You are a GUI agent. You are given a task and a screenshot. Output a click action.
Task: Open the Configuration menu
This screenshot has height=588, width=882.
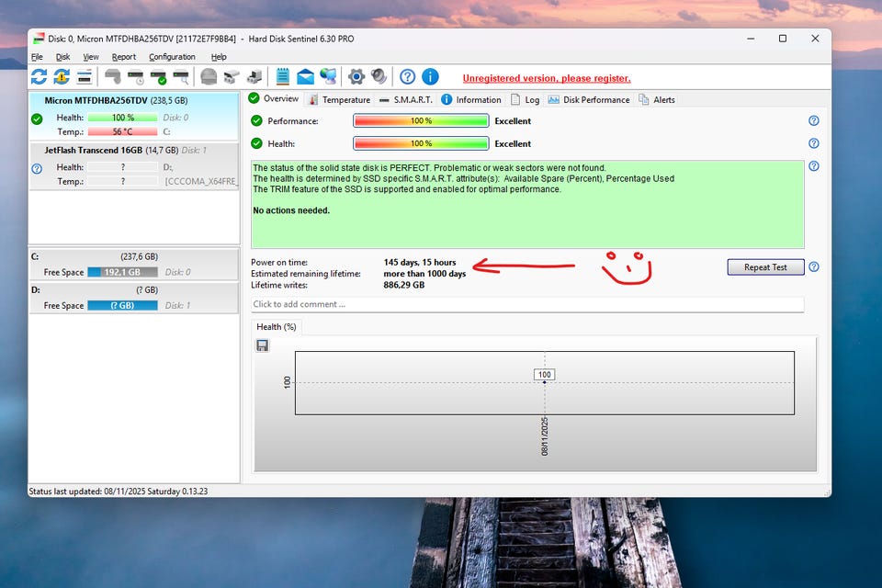point(172,57)
